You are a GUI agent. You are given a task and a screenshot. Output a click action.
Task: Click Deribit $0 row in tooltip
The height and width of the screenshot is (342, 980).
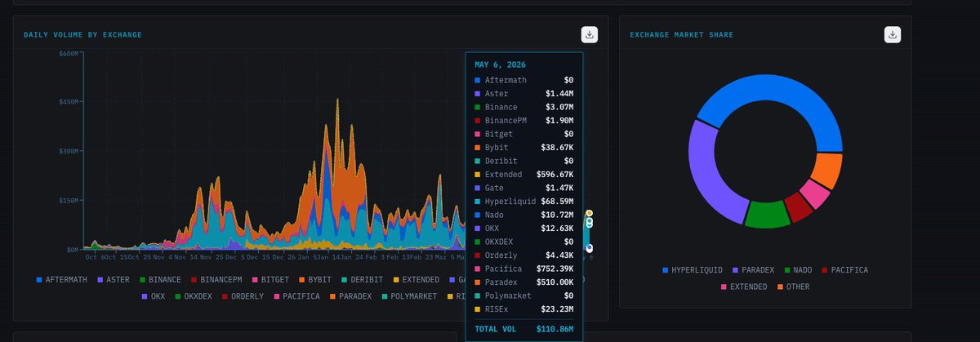tap(523, 161)
